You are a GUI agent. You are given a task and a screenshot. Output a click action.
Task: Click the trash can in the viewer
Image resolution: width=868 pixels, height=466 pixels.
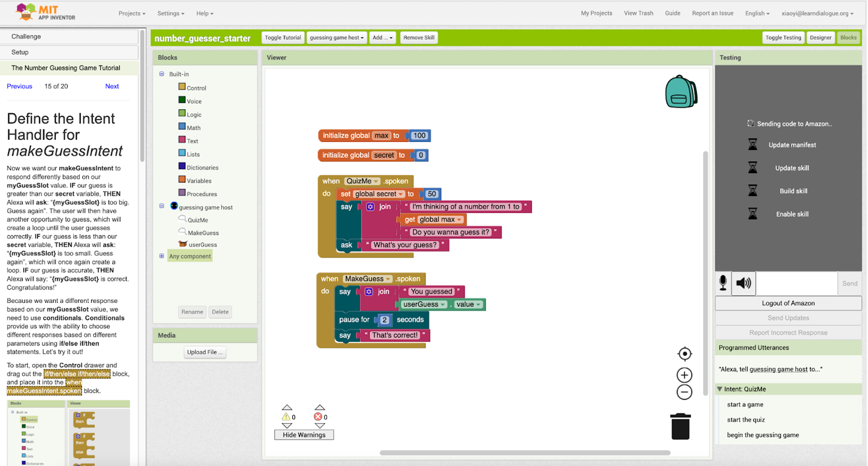[x=680, y=426]
